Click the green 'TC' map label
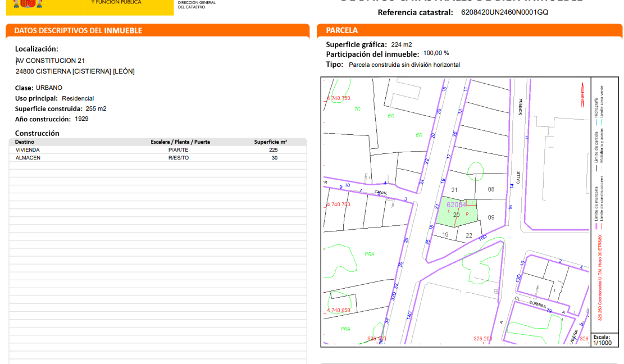Screen dimensions: 624x364 tap(357, 110)
